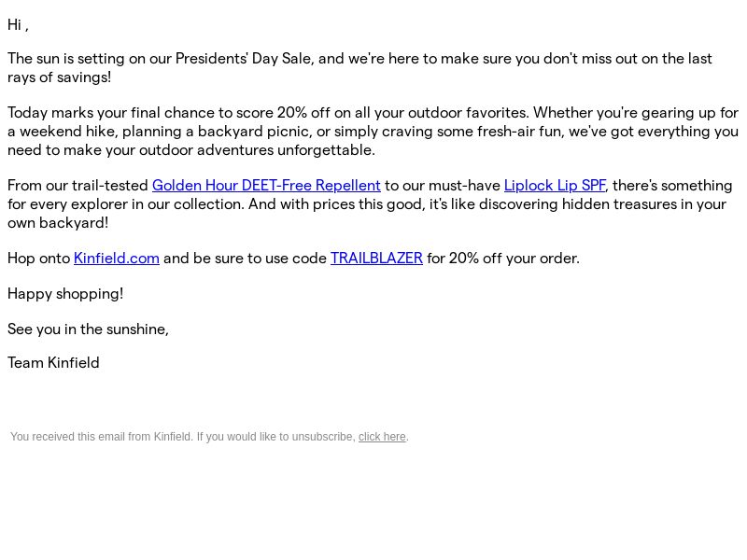The height and width of the screenshot is (560, 747).
Task: Click the "You received this email from Kinfield" footer
Action: point(102,437)
